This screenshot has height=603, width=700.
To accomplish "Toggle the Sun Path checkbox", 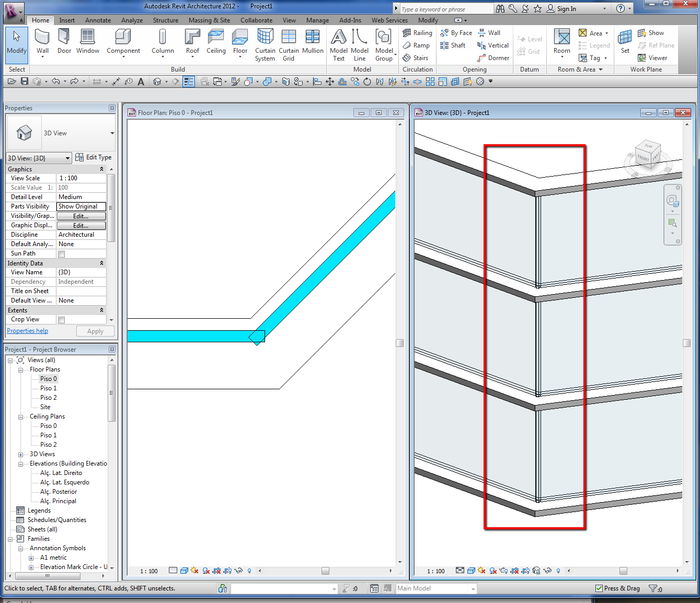I will 62,254.
